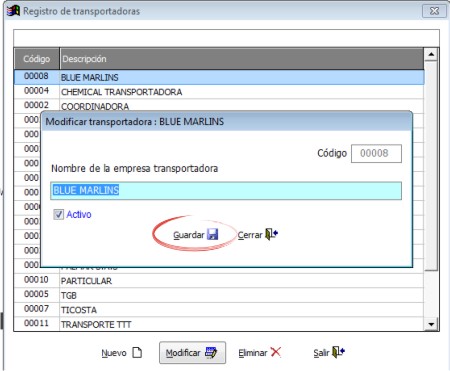Click the scroll up arrow of the list

[x=431, y=54]
